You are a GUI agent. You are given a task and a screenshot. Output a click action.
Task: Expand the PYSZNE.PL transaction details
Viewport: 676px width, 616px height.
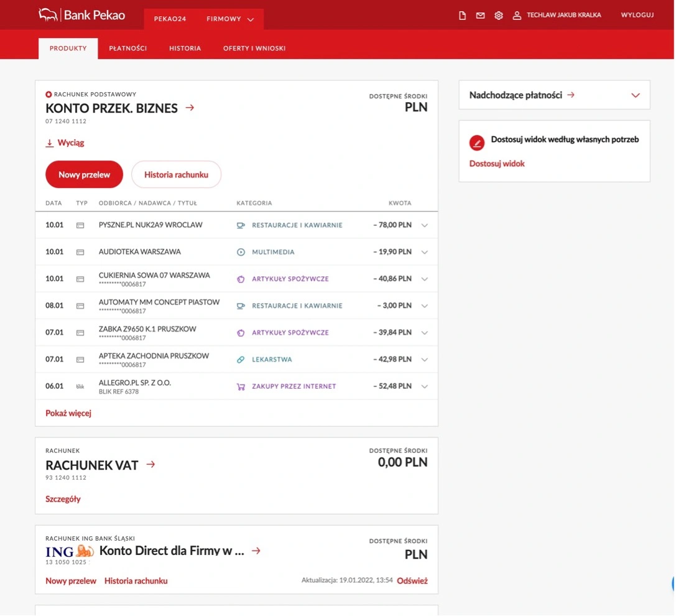click(x=425, y=225)
